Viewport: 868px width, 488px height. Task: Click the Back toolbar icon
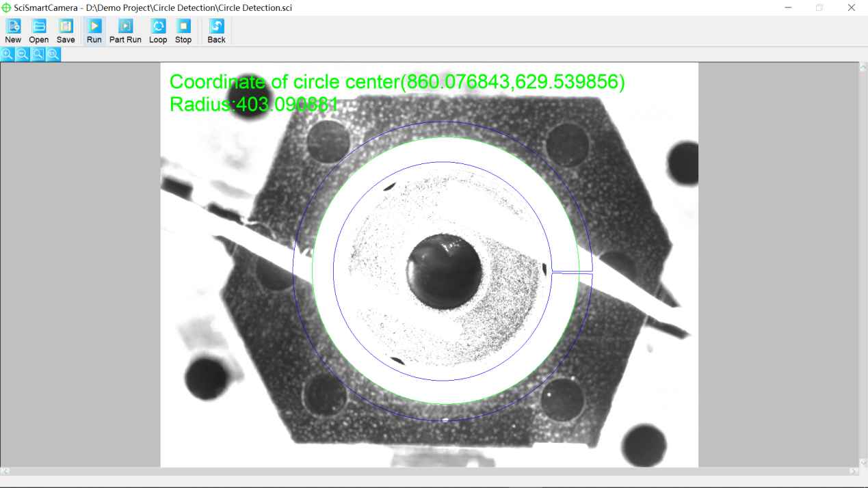[216, 31]
